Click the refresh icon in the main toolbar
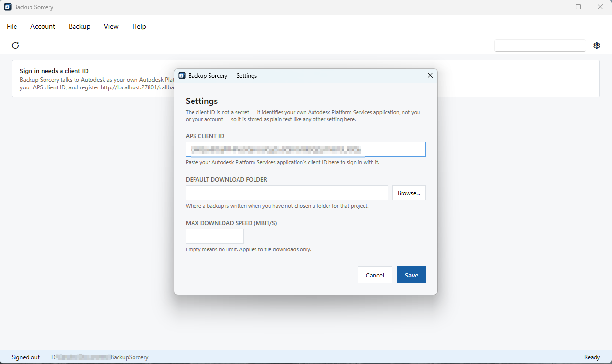The width and height of the screenshot is (612, 364). [15, 45]
